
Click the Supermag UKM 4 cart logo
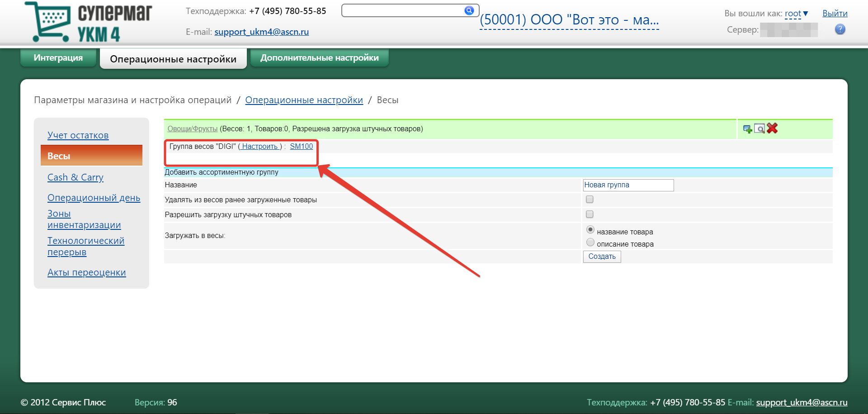pyautogui.click(x=89, y=22)
